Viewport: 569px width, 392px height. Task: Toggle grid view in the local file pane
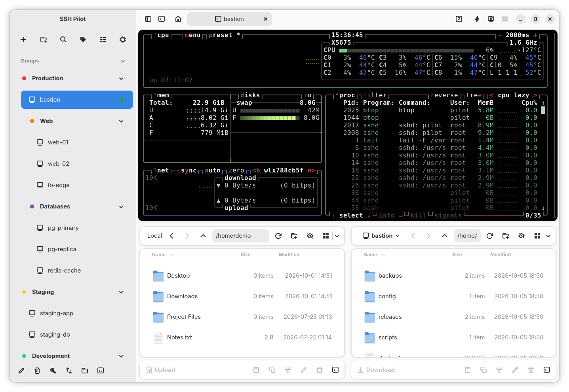click(x=326, y=236)
